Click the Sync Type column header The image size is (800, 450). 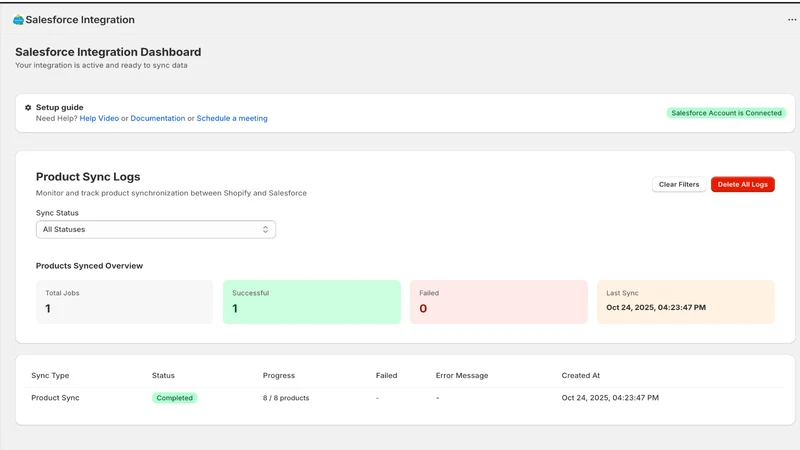click(x=50, y=376)
